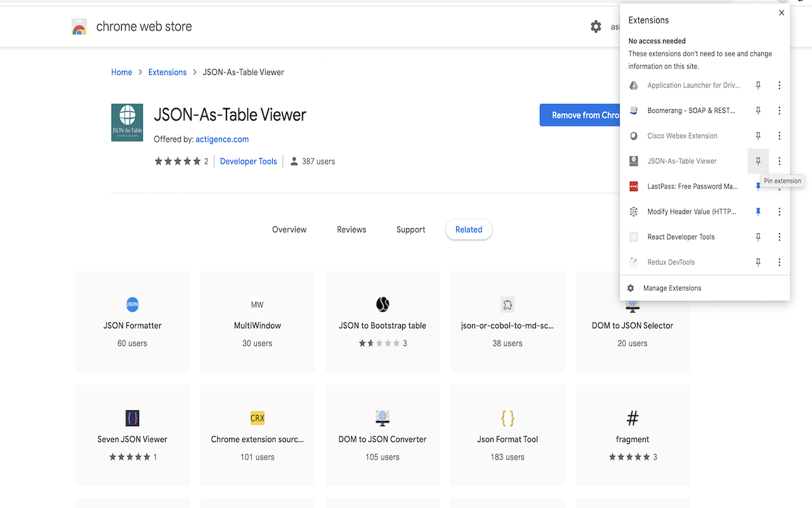Click JSON-As-Table Viewer icon in extensions list

point(633,161)
